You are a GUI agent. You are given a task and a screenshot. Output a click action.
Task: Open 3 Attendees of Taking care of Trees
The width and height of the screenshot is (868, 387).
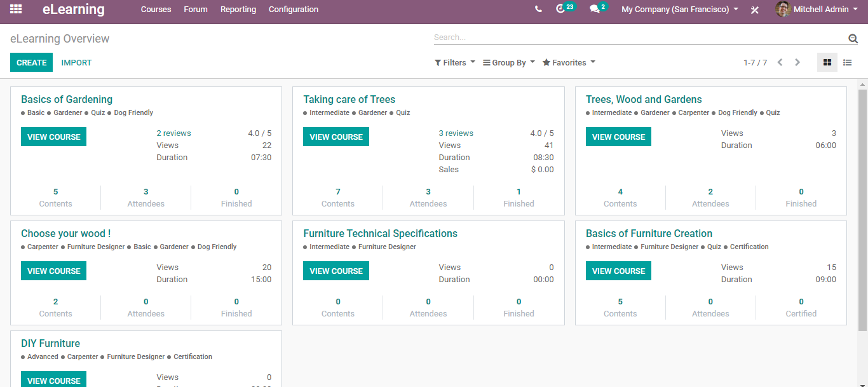pos(428,198)
